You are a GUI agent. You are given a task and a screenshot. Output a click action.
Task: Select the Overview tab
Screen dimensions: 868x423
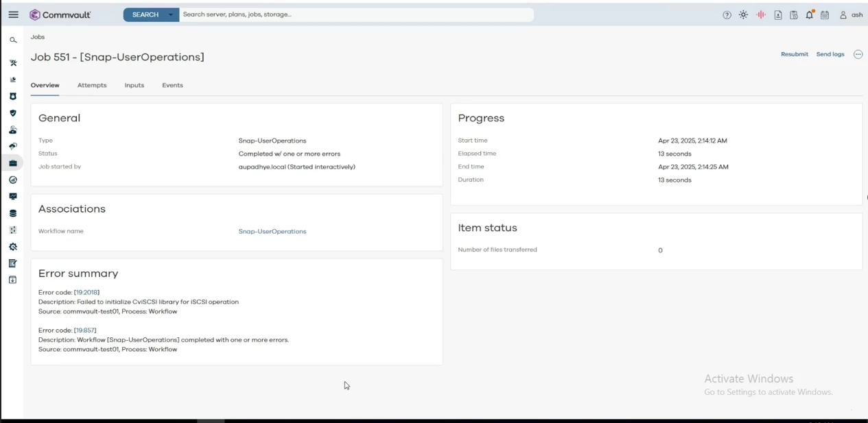45,86
